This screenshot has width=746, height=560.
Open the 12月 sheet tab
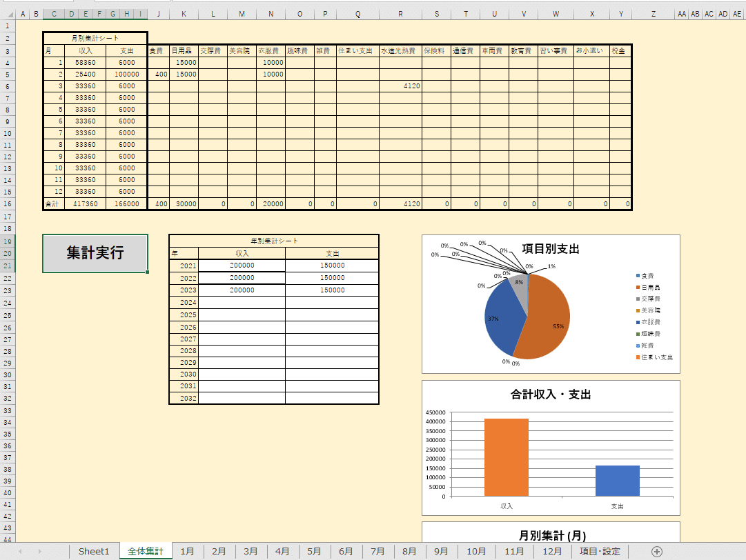552,552
